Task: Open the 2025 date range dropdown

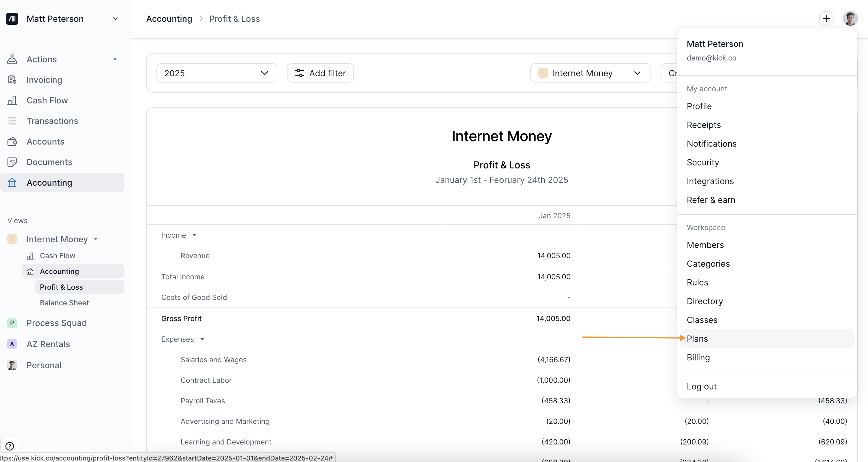Action: coord(216,73)
